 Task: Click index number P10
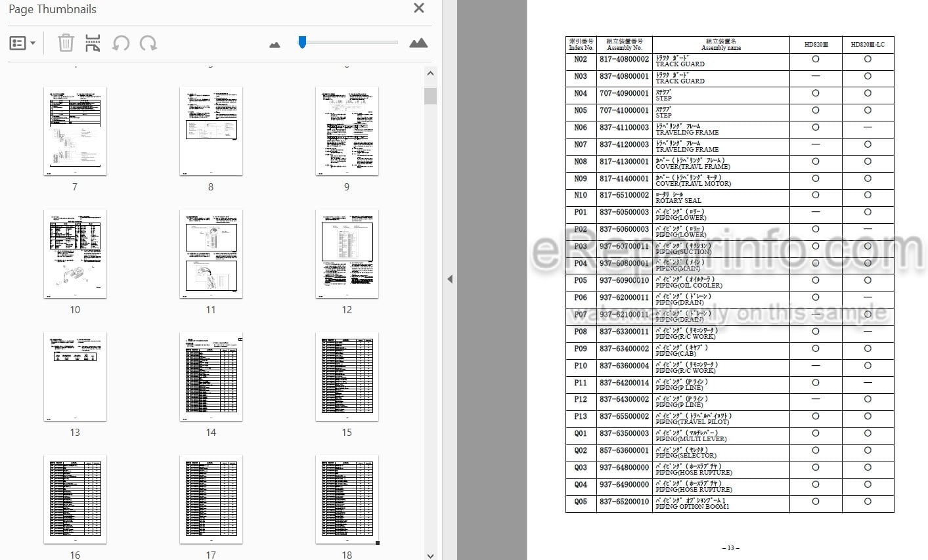[581, 366]
